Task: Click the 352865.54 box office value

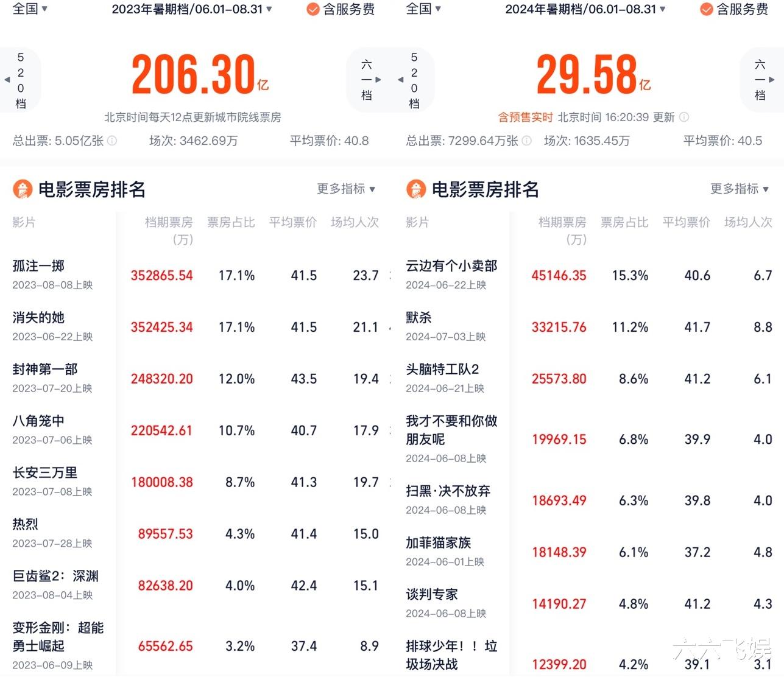Action: (x=161, y=275)
